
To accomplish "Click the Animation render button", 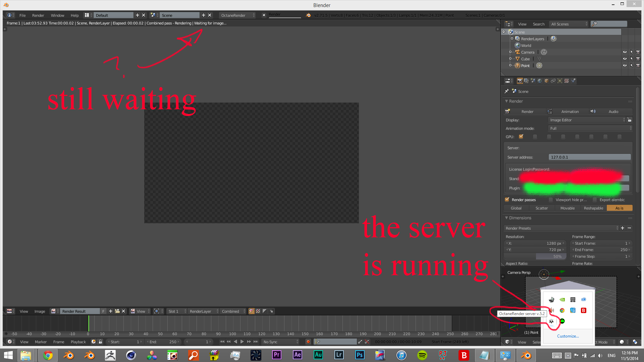I will [570, 112].
